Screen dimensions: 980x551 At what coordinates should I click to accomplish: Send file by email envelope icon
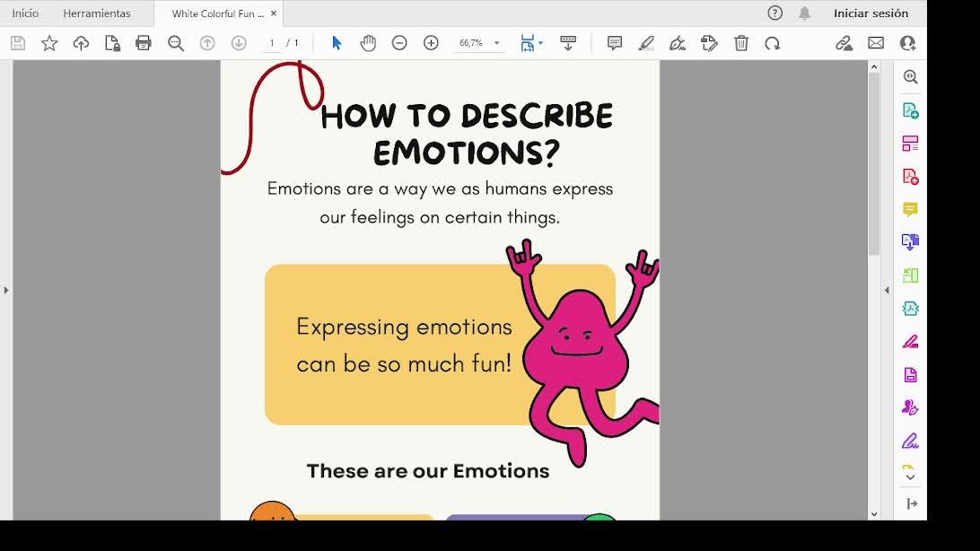click(876, 43)
